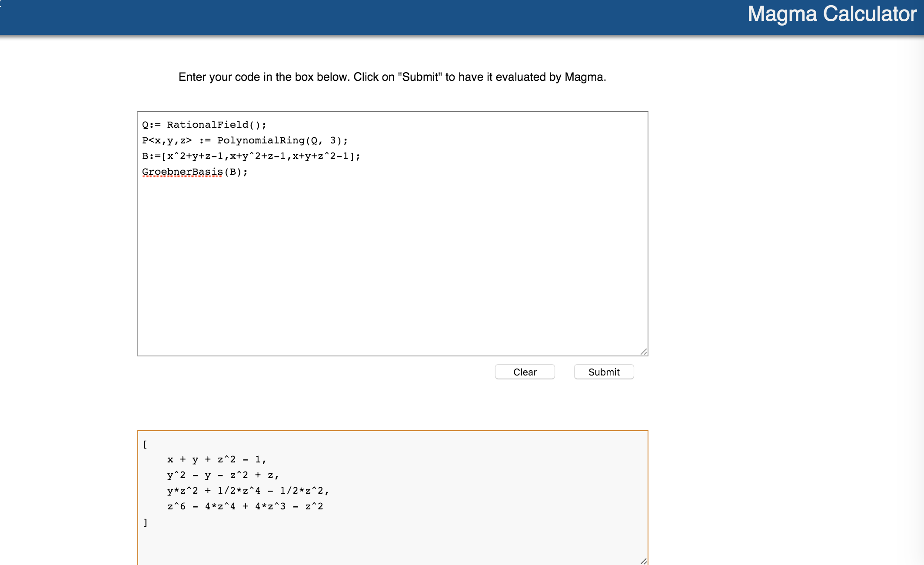This screenshot has height=565, width=924.
Task: Click the 'Enter your code' instruction text
Action: (392, 77)
